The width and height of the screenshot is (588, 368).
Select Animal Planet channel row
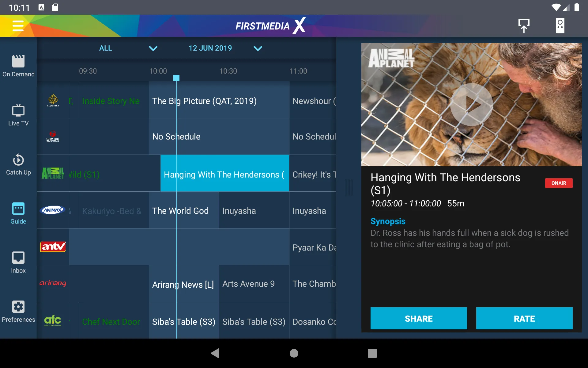[52, 173]
